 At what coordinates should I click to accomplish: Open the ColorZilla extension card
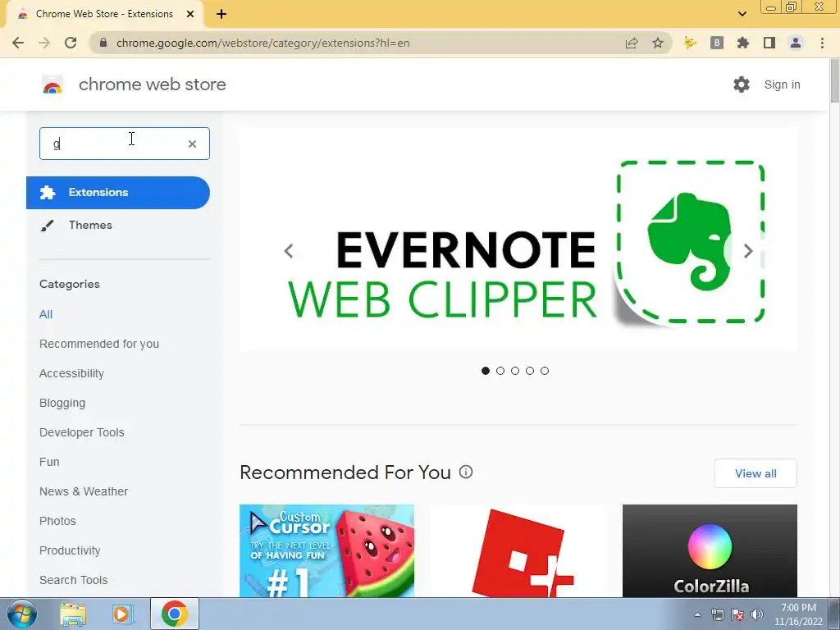click(710, 550)
